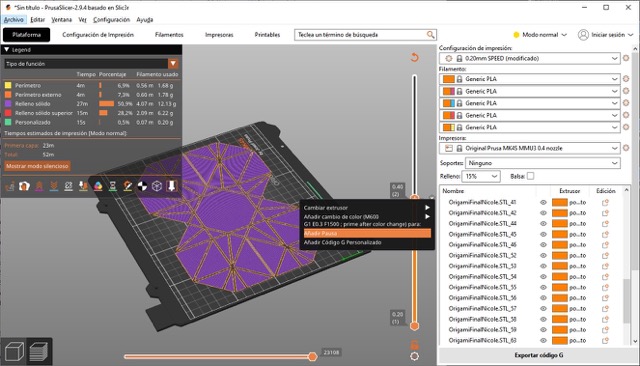Click Iniciar sesión login button
The width and height of the screenshot is (640, 366).
pos(605,35)
